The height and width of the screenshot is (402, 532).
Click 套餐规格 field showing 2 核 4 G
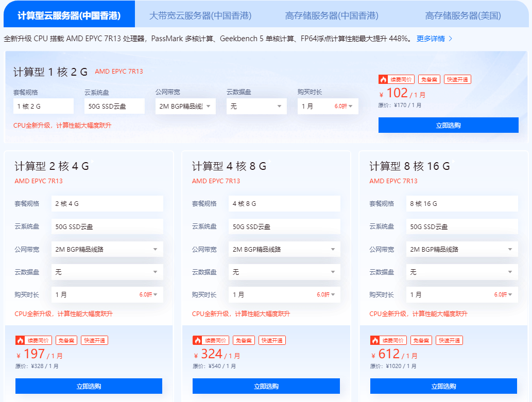click(107, 203)
